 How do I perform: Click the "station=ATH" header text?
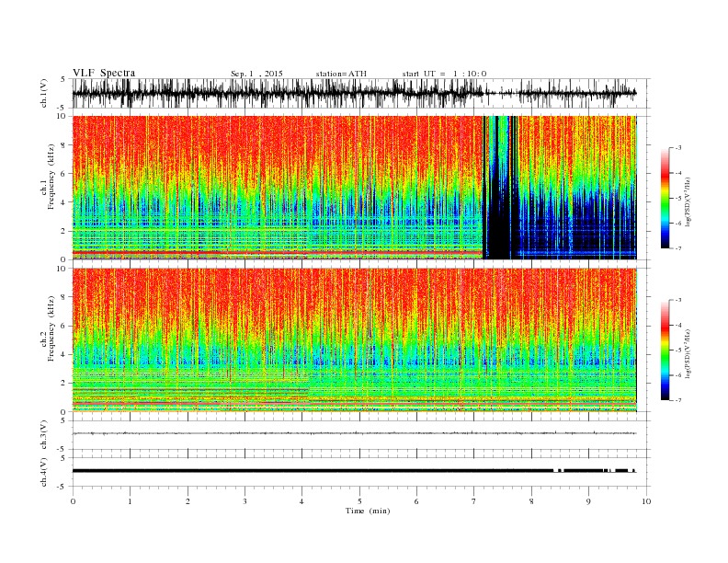pos(341,74)
